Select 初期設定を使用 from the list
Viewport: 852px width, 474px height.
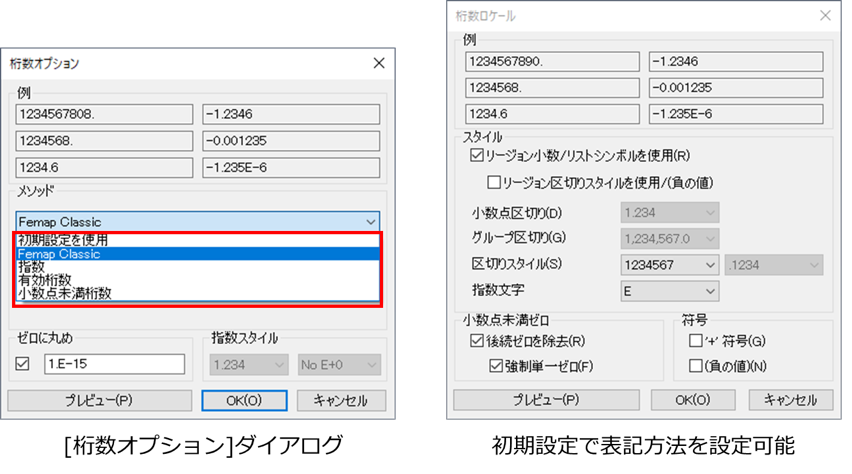[x=197, y=240]
